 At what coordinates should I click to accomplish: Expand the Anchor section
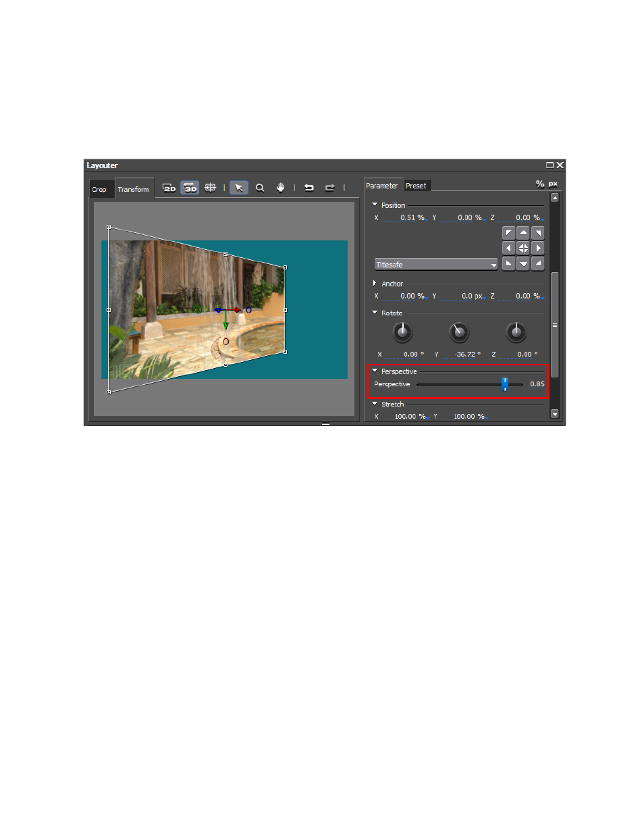(375, 284)
